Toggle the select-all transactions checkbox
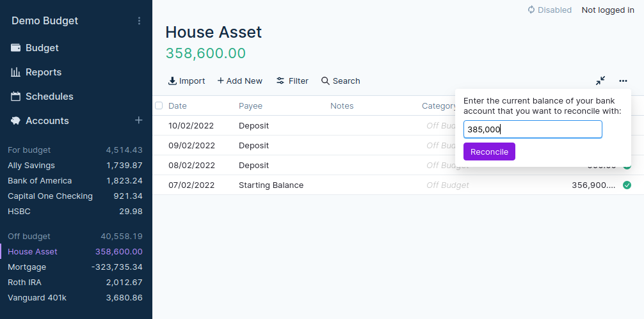The width and height of the screenshot is (644, 319). [159, 105]
